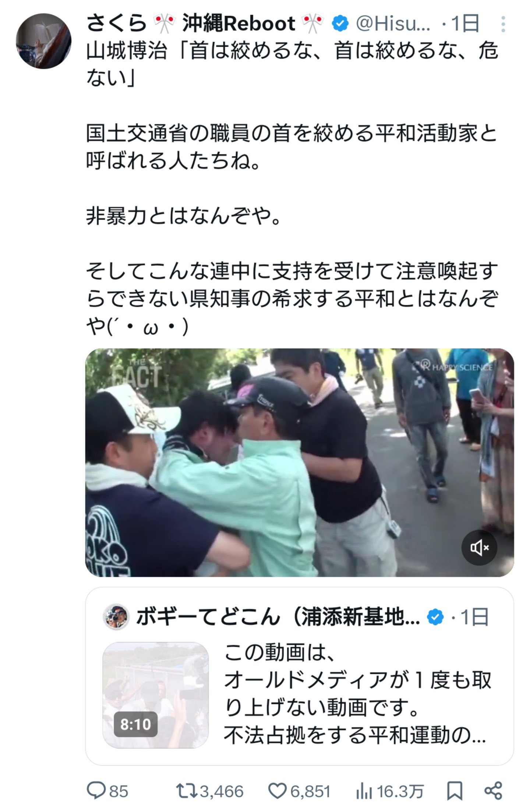
Task: Open ボギーてどこん quoted author name
Action: point(278,617)
